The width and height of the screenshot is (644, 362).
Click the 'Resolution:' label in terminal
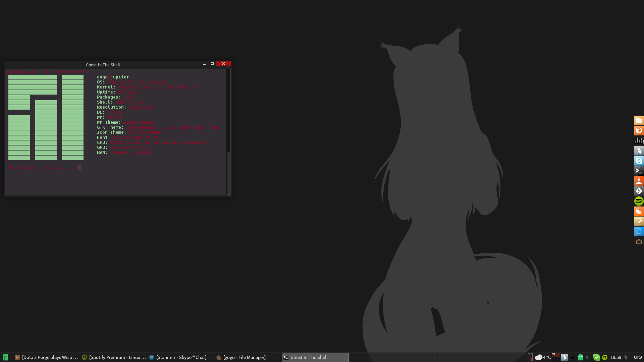[x=111, y=107]
